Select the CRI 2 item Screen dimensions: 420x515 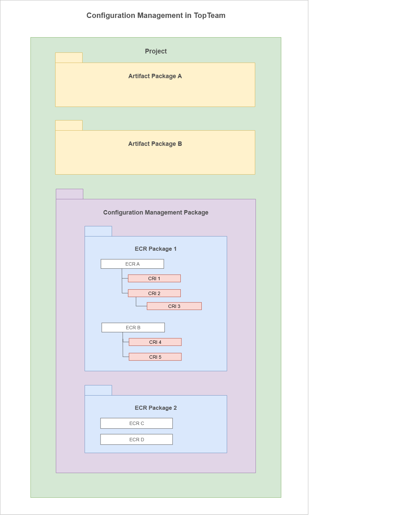point(154,293)
